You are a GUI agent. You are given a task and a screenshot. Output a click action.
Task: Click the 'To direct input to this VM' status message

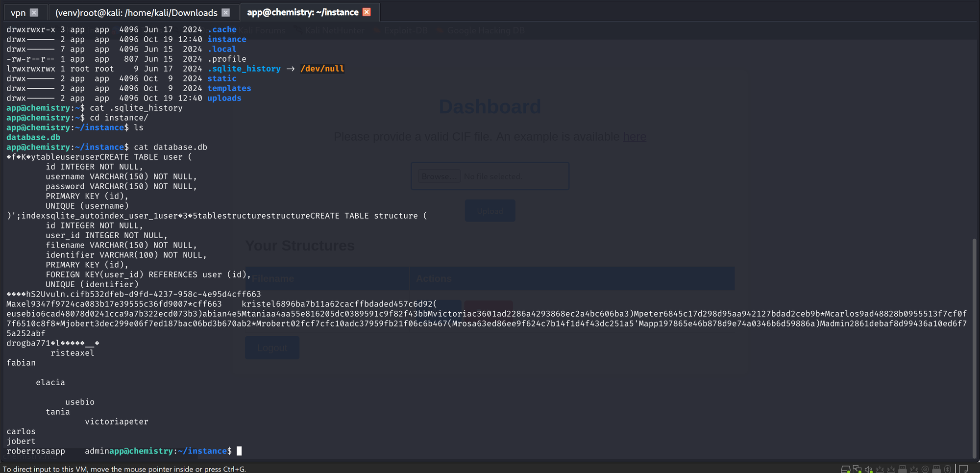(124, 469)
